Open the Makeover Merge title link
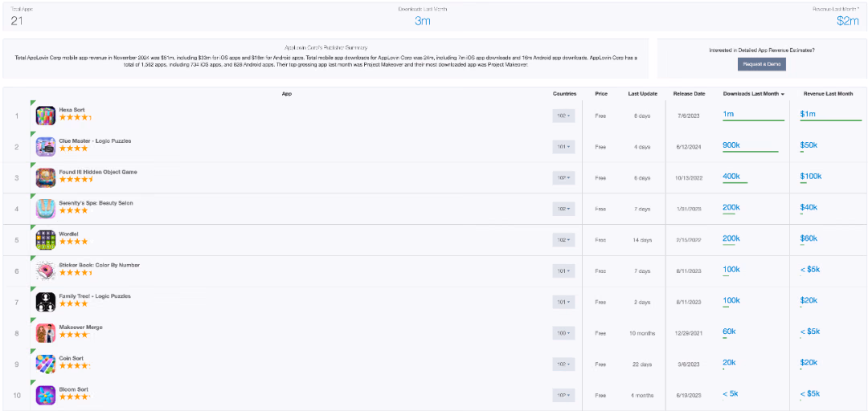Image resolution: width=868 pixels, height=411 pixels. tap(81, 327)
